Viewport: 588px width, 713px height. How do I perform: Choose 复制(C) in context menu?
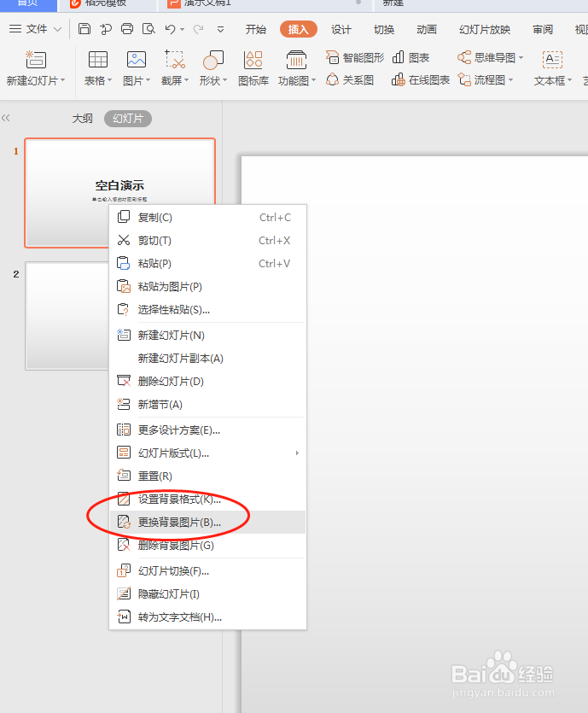[x=207, y=218]
